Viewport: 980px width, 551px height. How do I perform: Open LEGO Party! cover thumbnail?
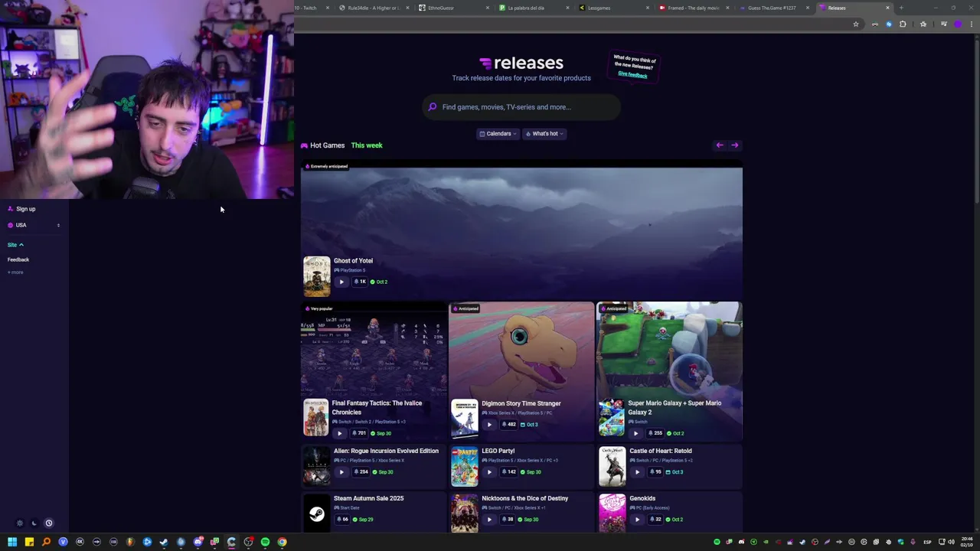click(465, 467)
